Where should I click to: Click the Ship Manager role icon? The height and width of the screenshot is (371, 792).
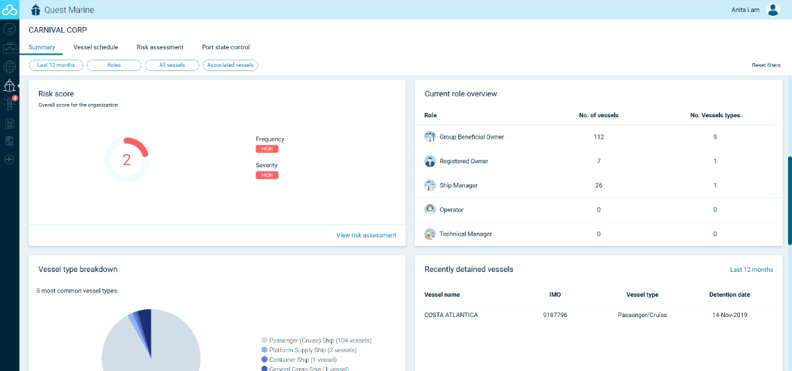pos(430,185)
